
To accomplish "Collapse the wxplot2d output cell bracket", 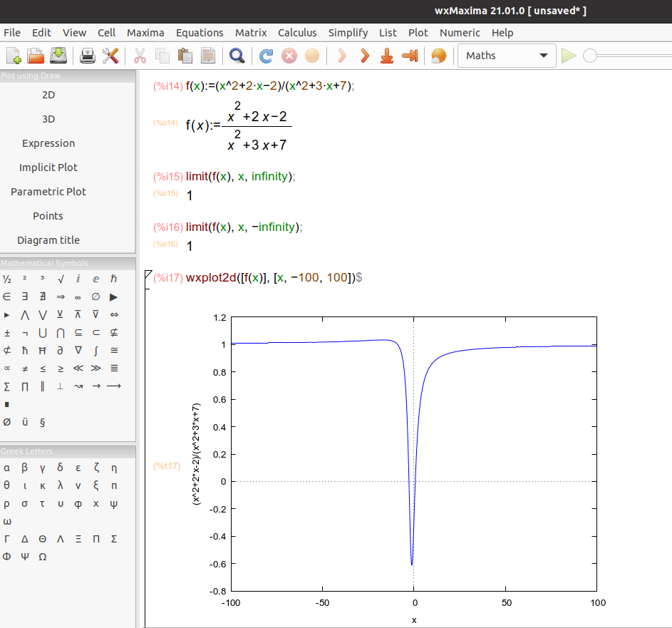I will pyautogui.click(x=147, y=274).
